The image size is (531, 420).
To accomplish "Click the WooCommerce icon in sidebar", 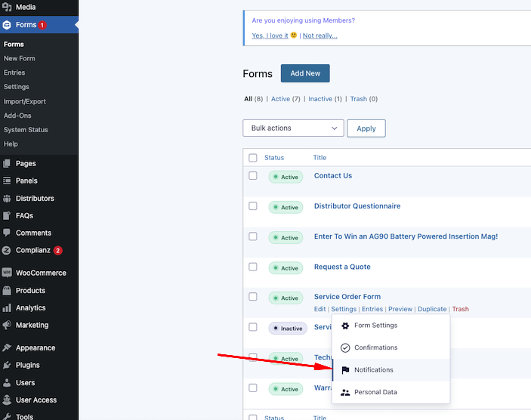I will click(7, 273).
